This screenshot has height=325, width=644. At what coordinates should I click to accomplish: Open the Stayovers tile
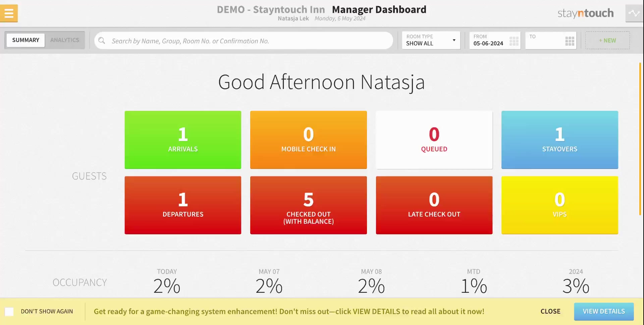pyautogui.click(x=560, y=140)
